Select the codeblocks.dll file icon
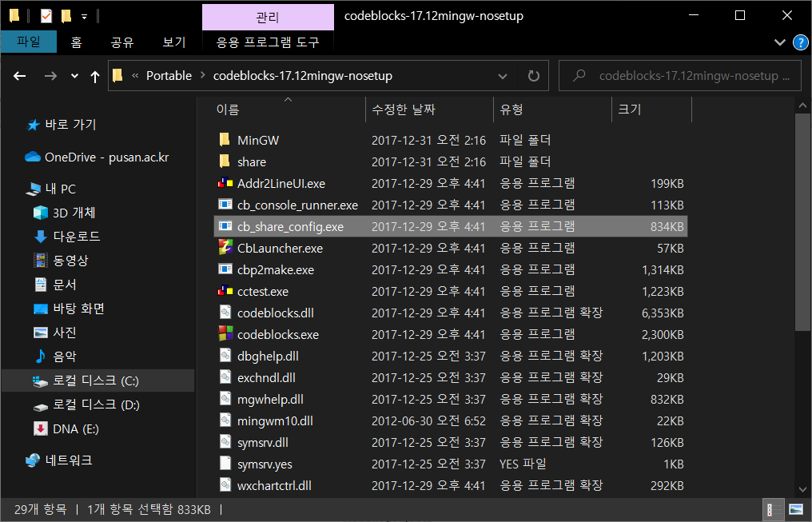The height and width of the screenshot is (522, 812). [x=225, y=313]
